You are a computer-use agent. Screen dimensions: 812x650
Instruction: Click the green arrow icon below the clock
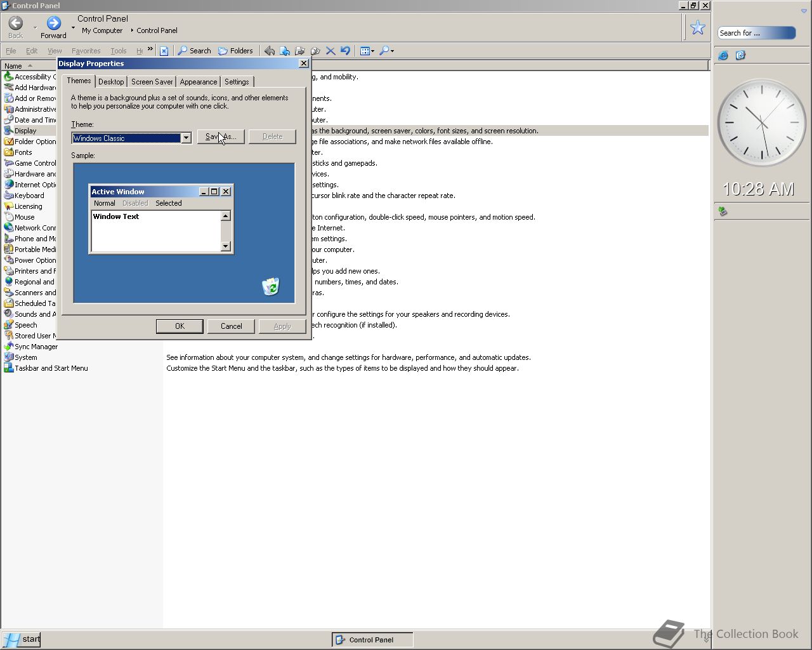(723, 211)
